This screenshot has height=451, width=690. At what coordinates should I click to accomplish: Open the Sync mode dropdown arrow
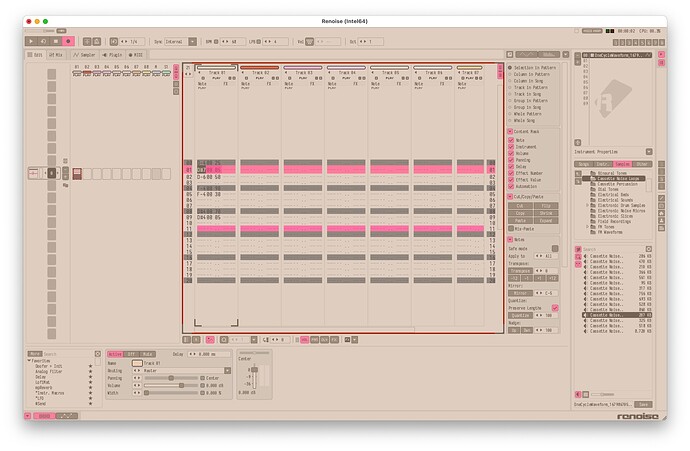(x=193, y=41)
